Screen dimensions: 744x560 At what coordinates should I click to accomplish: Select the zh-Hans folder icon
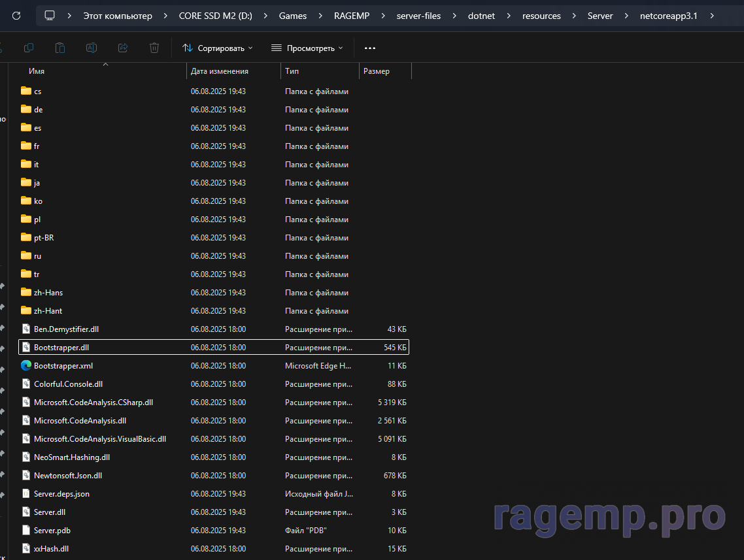coord(26,292)
